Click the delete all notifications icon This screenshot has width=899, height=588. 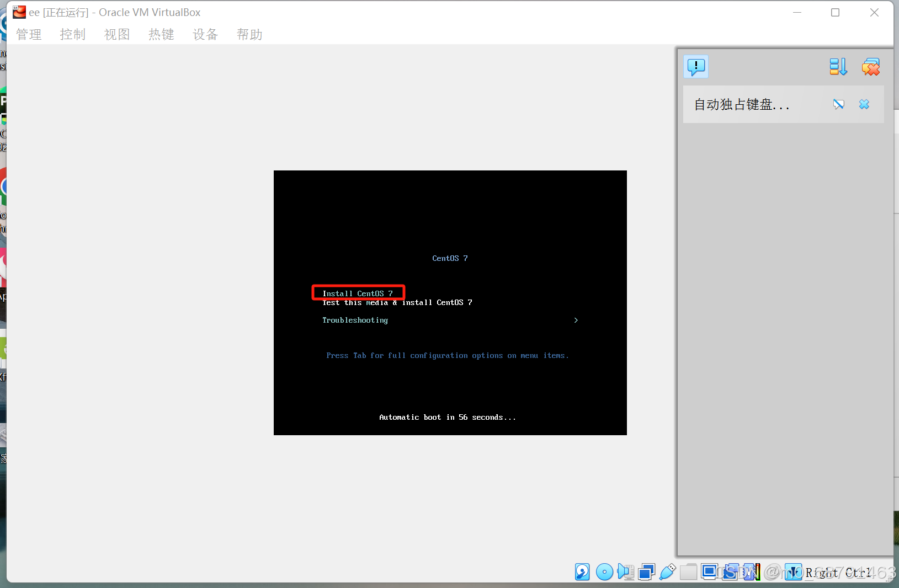point(871,67)
